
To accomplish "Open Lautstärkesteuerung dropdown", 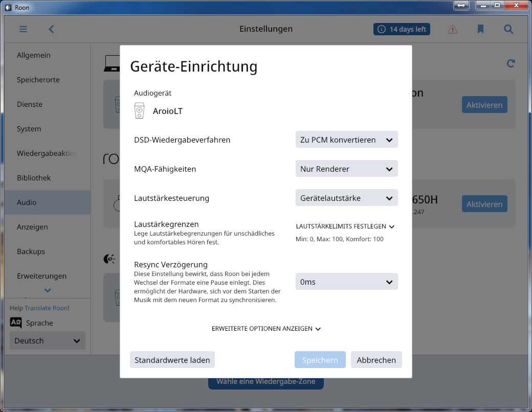I will 346,198.
